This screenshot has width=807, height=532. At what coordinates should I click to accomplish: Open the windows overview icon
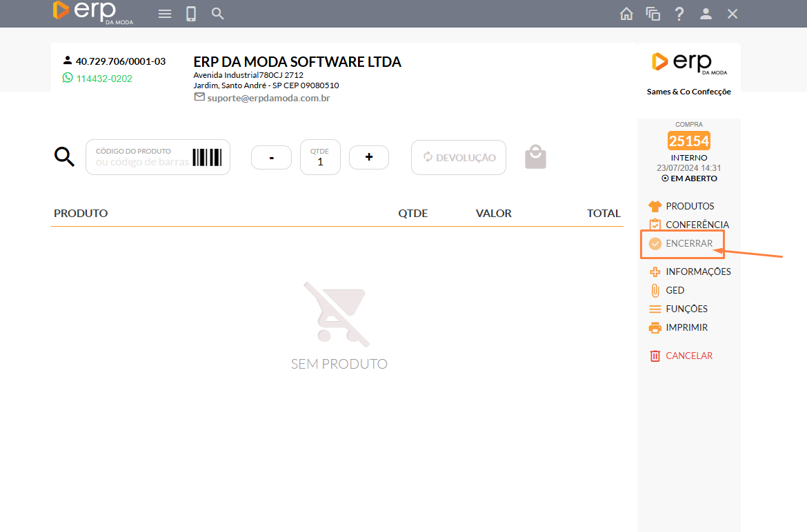[x=652, y=14]
